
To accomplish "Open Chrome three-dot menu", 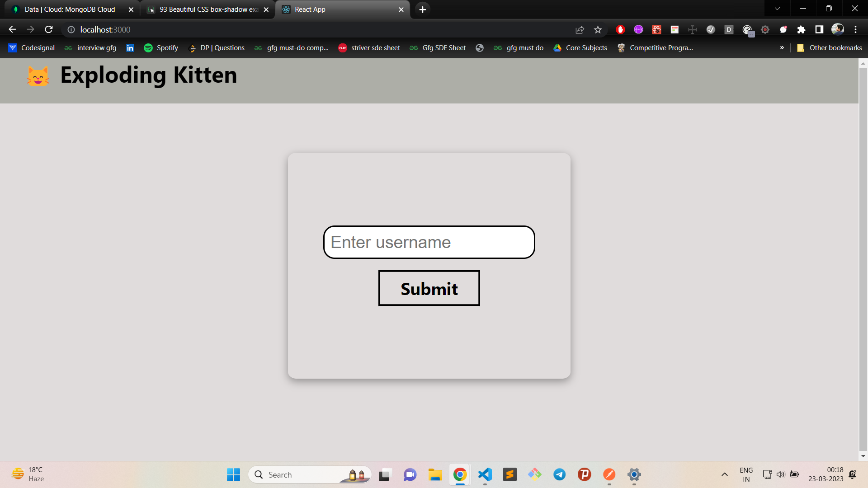I will click(x=855, y=29).
